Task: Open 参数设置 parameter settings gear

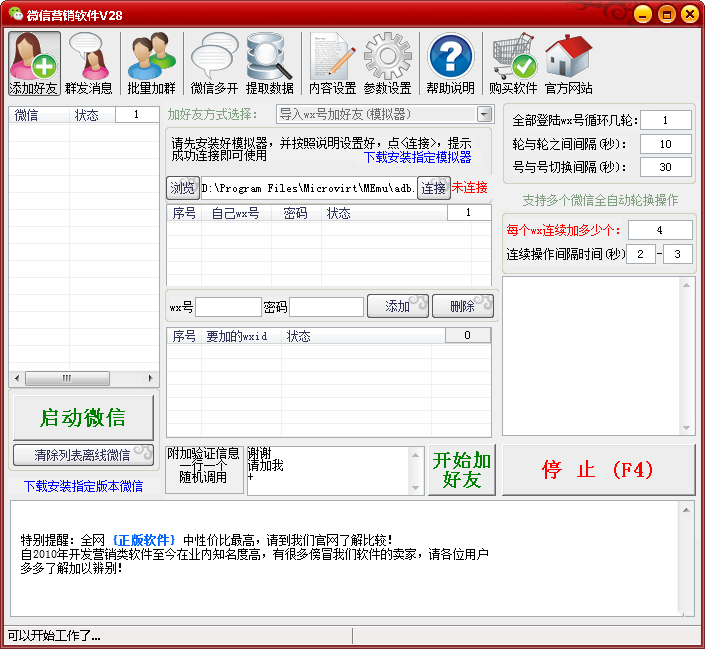Action: click(x=388, y=63)
